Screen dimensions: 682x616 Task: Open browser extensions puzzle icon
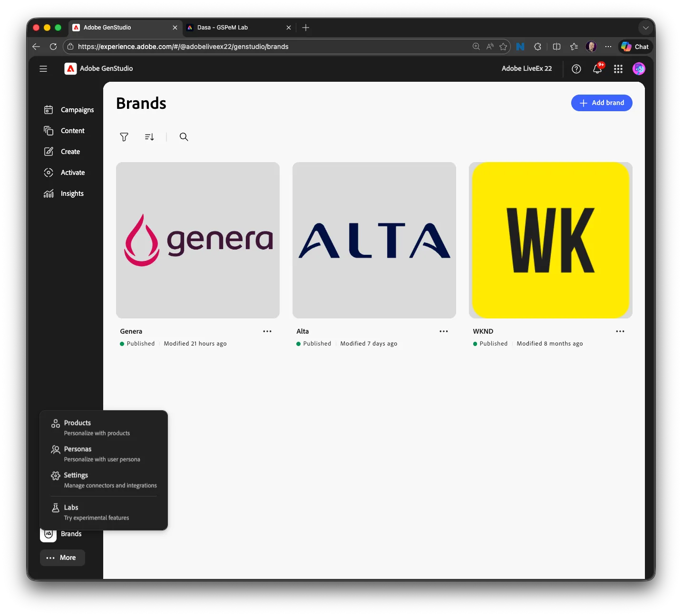[537, 47]
